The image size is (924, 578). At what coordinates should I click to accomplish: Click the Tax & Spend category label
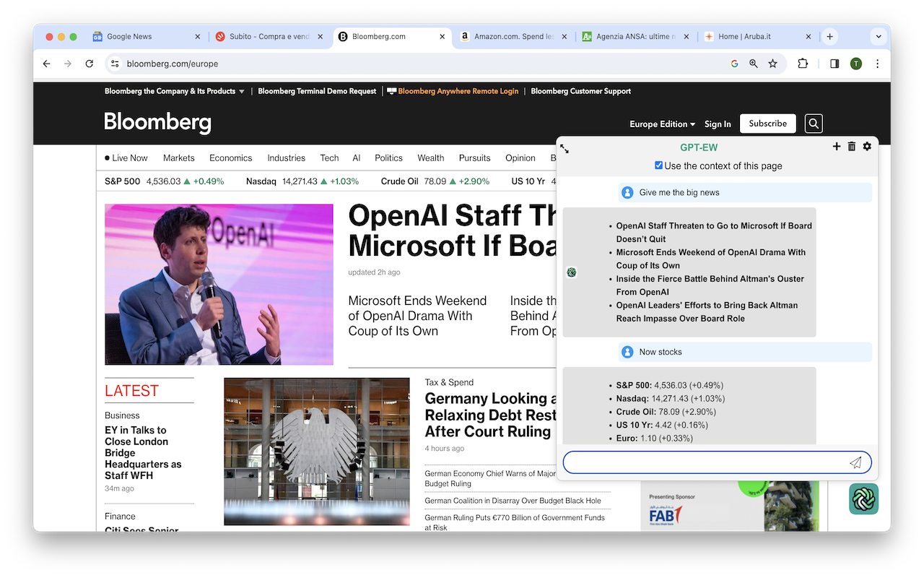tap(449, 382)
